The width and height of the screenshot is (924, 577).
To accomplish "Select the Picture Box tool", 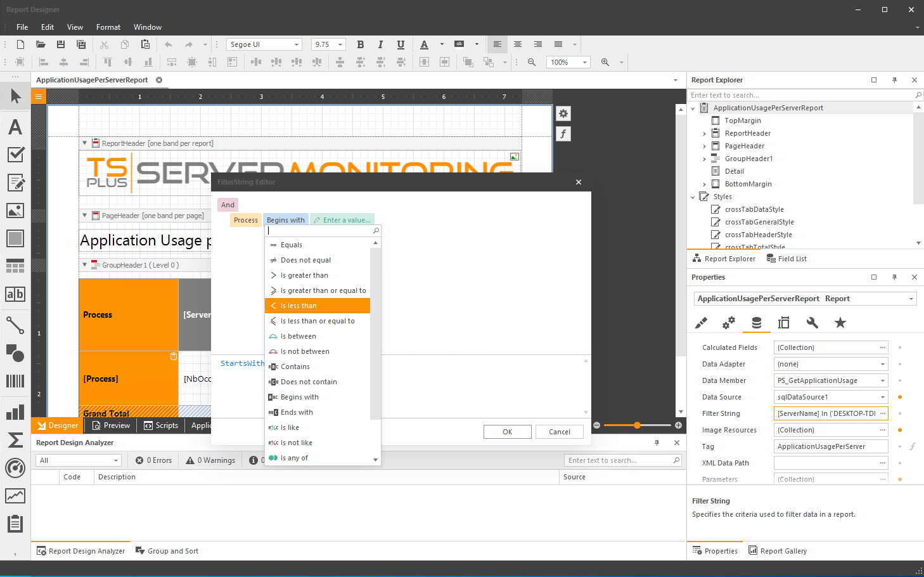I will click(x=15, y=210).
